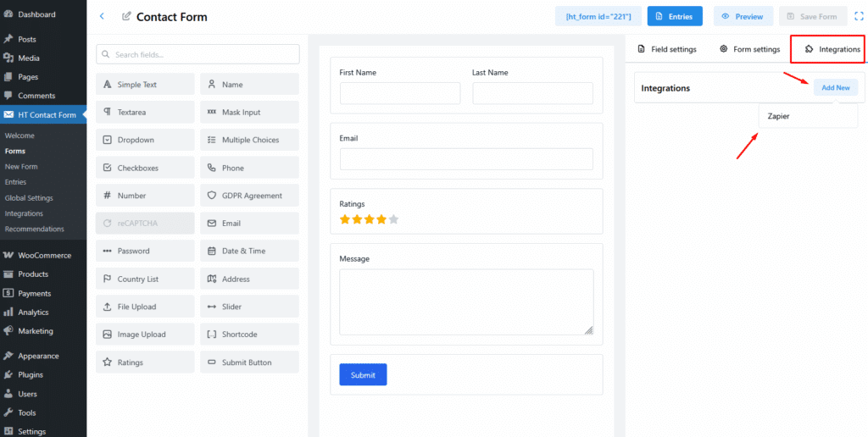Add the Date & Time field

(x=249, y=252)
